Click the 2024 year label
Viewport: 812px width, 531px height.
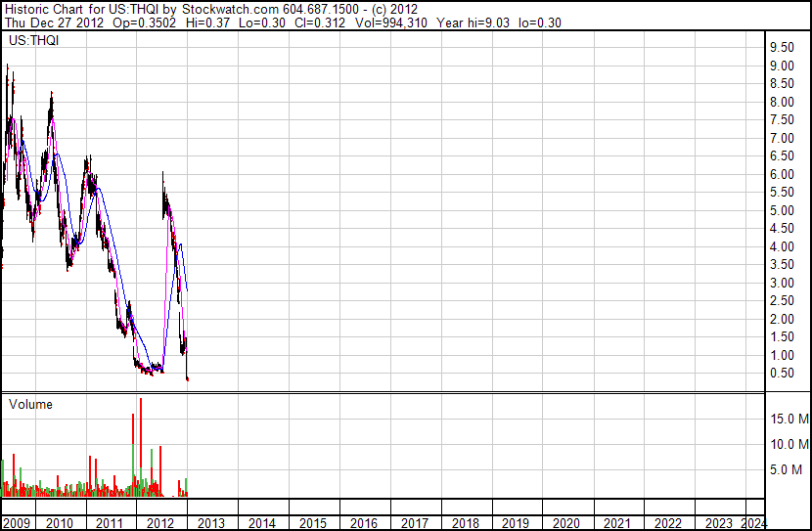point(753,523)
